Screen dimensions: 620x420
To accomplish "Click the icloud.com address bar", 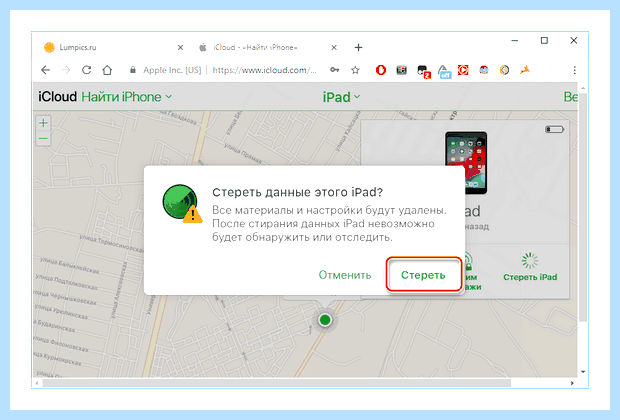I will [264, 70].
